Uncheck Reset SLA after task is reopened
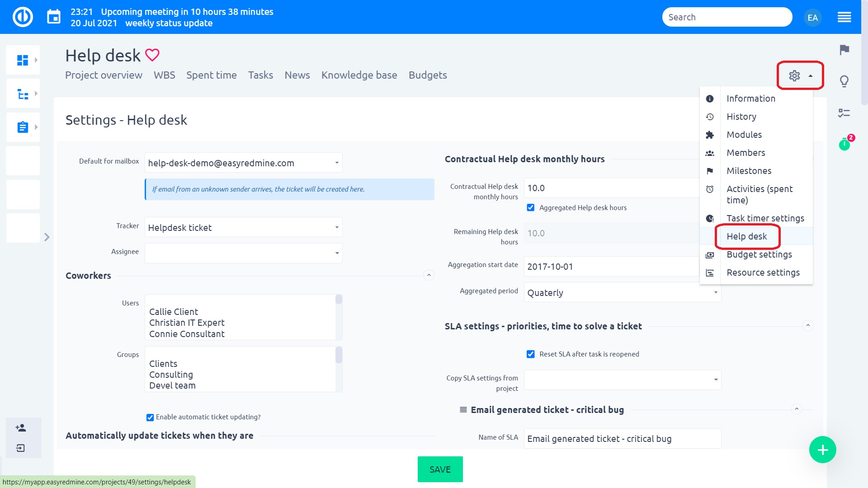The height and width of the screenshot is (488, 868). [x=531, y=354]
